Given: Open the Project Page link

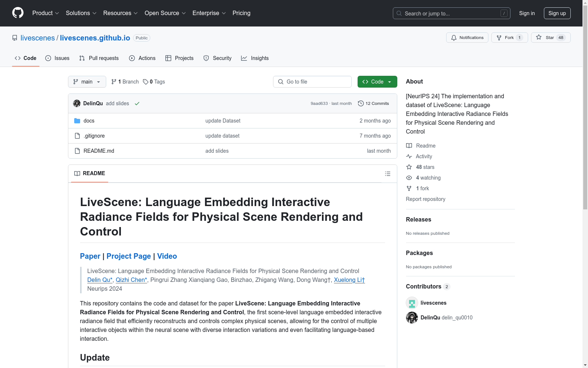Looking at the screenshot, I should click(129, 256).
